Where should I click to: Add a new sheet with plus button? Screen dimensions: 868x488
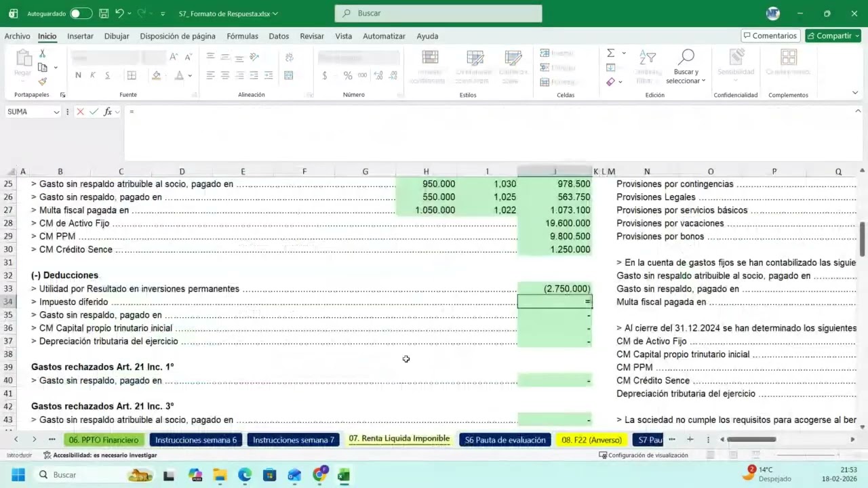[690, 440]
